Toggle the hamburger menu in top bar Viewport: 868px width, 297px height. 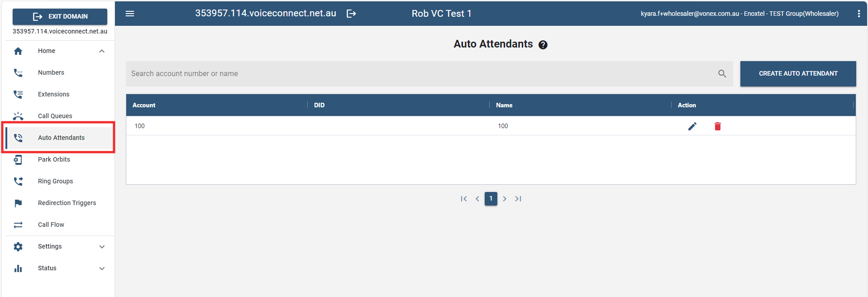tap(130, 14)
